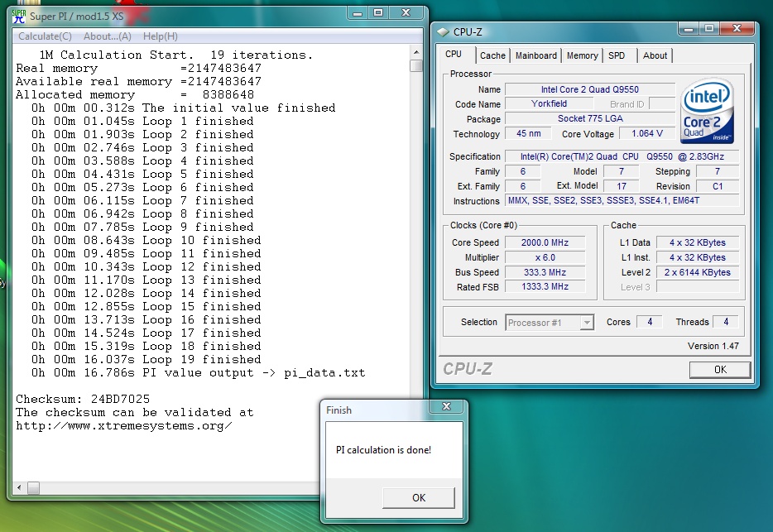Viewport: 773px width, 532px height.
Task: Click the Core Speed value field
Action: (544, 242)
